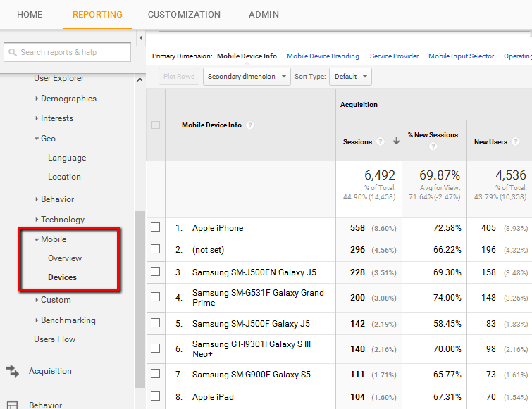Check the Apple iPad row checkbox

156,396
